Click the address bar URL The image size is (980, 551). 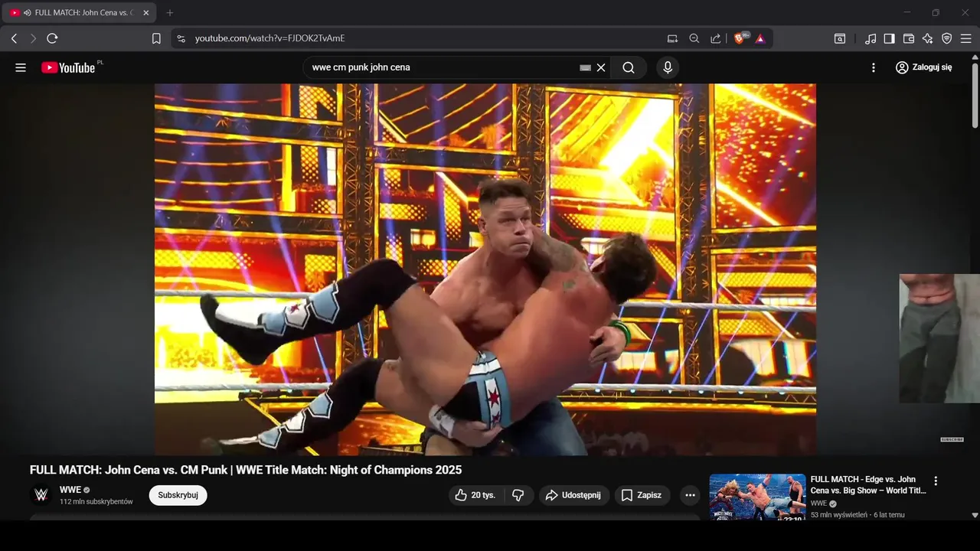click(271, 38)
